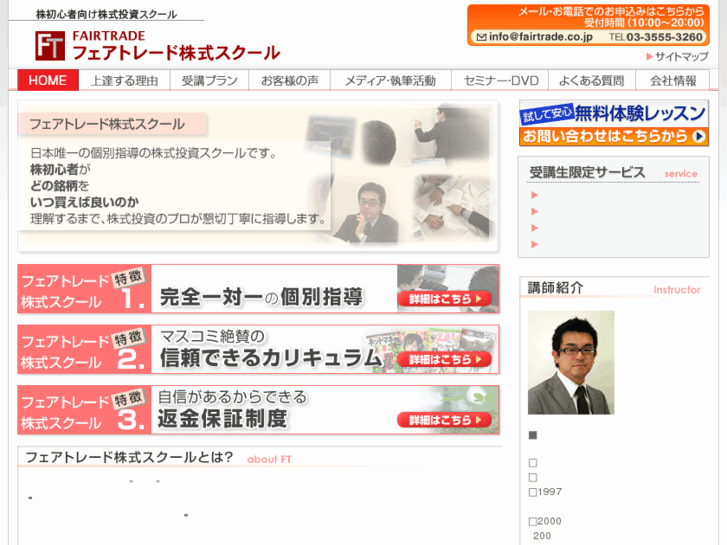Click the instructor portrait photo
The width and height of the screenshot is (727, 545).
tap(571, 363)
